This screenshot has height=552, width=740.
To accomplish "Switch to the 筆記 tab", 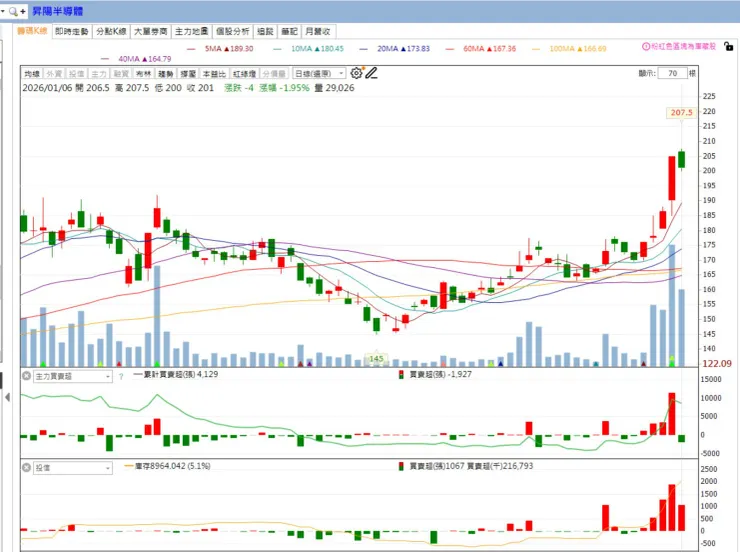I will click(x=289, y=31).
